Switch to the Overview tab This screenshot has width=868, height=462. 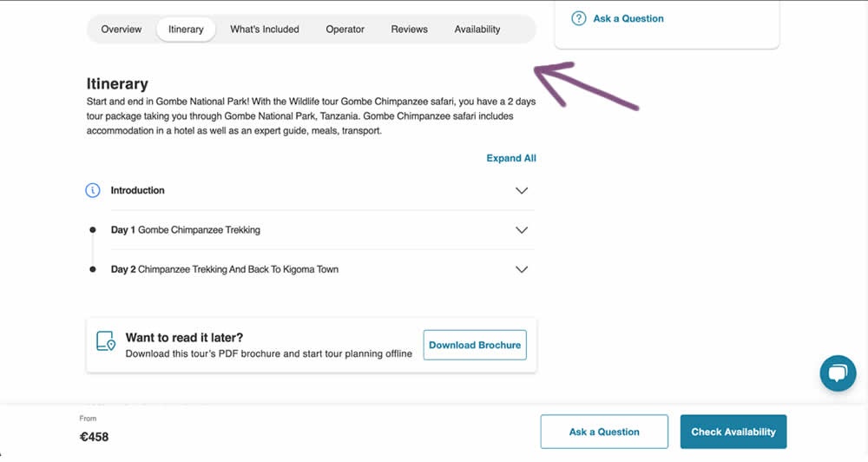(x=122, y=30)
